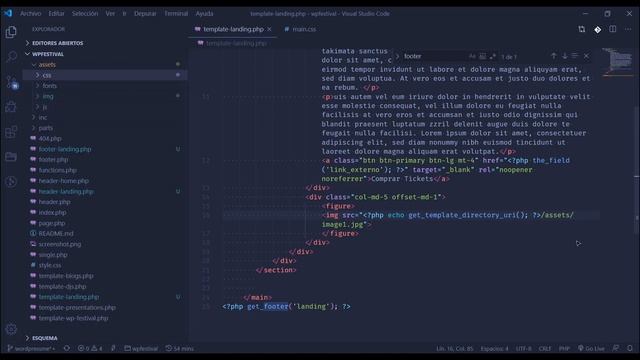Change UTF-8 encoding in status bar
The width and height of the screenshot is (640, 360).
tap(523, 349)
